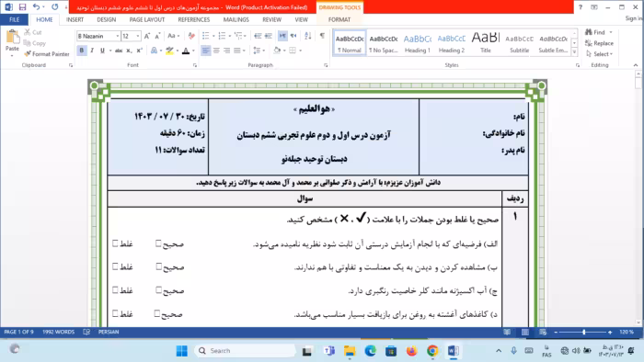The height and width of the screenshot is (362, 644).
Task: Check صحیح box for statement د
Action: [157, 313]
